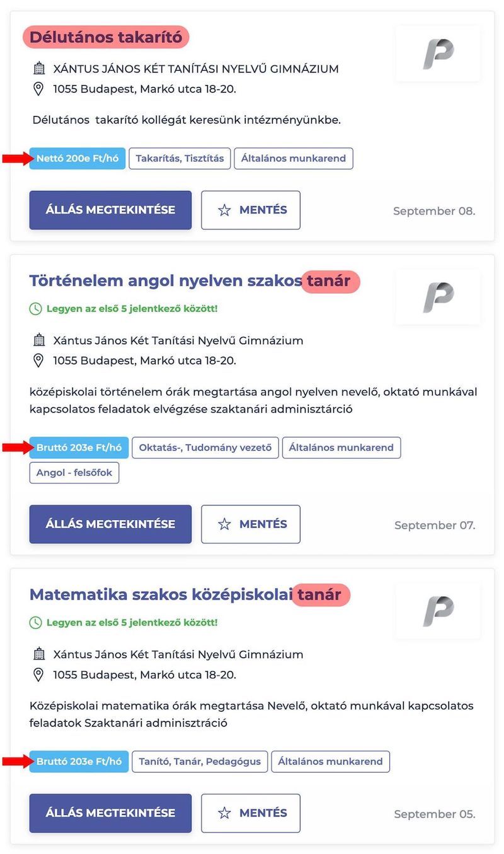Click the location pin on the Matematika job card
504x854 pixels.
click(38, 675)
